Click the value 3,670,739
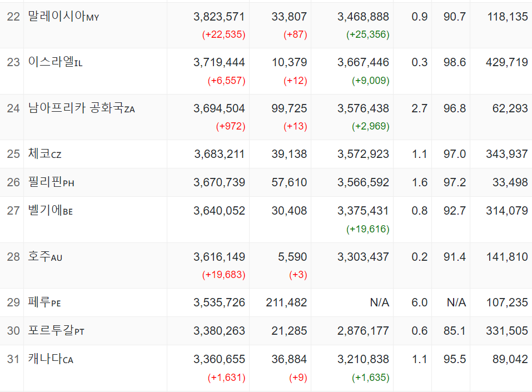 pyautogui.click(x=219, y=182)
